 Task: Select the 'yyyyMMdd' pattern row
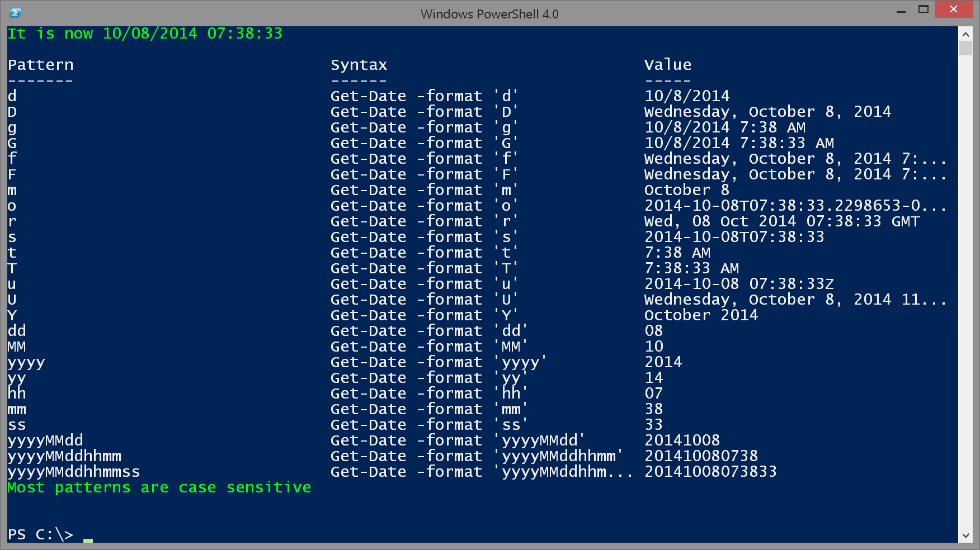(x=45, y=440)
